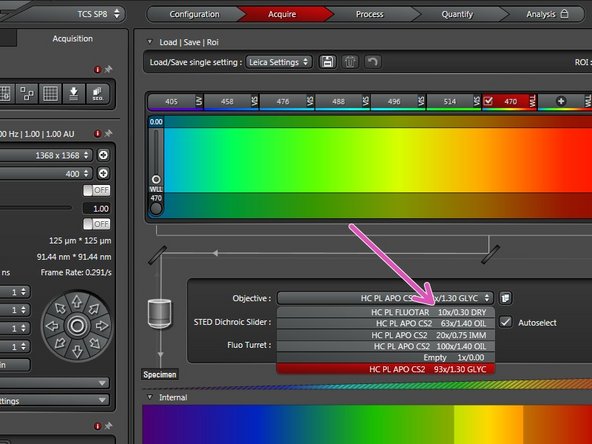592x444 pixels.
Task: Open the objective list icon next to the Objective dropdown
Action: 505,298
